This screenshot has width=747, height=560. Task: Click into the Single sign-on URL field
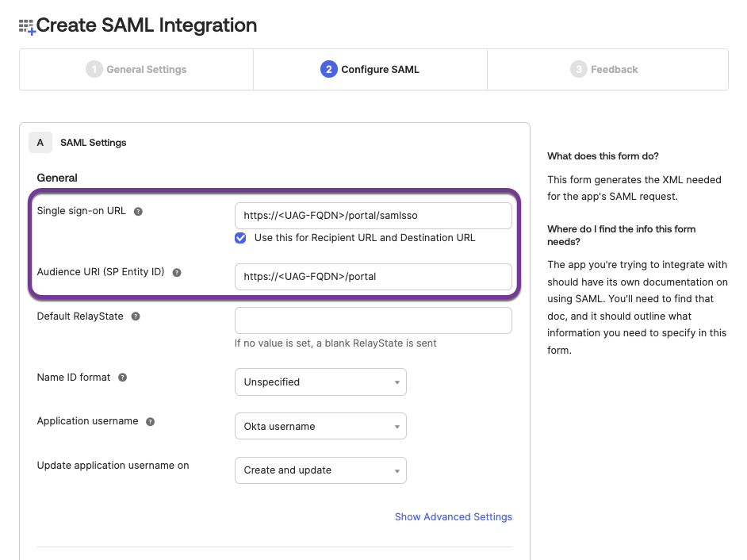[x=373, y=216]
